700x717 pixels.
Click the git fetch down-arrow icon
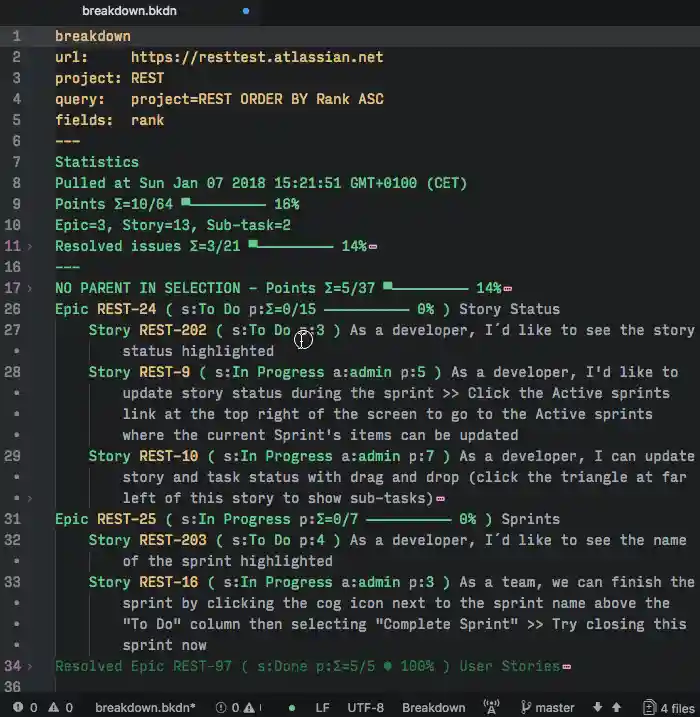(598, 707)
